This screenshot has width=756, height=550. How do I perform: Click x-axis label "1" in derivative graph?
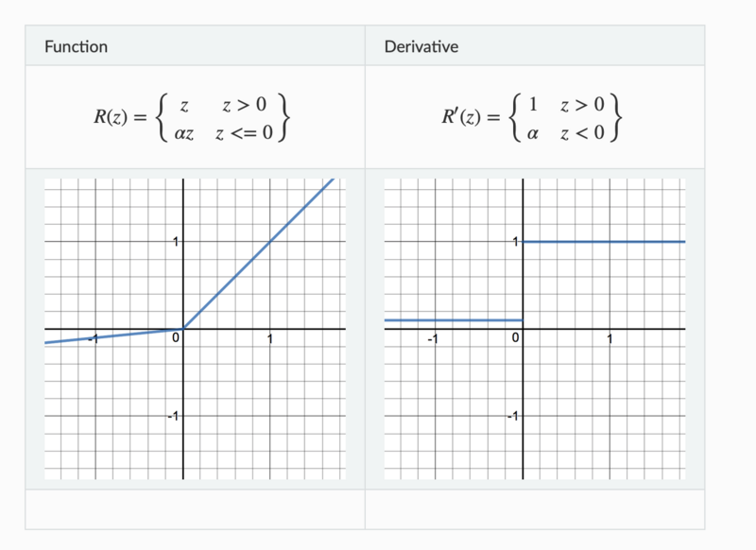click(x=611, y=338)
